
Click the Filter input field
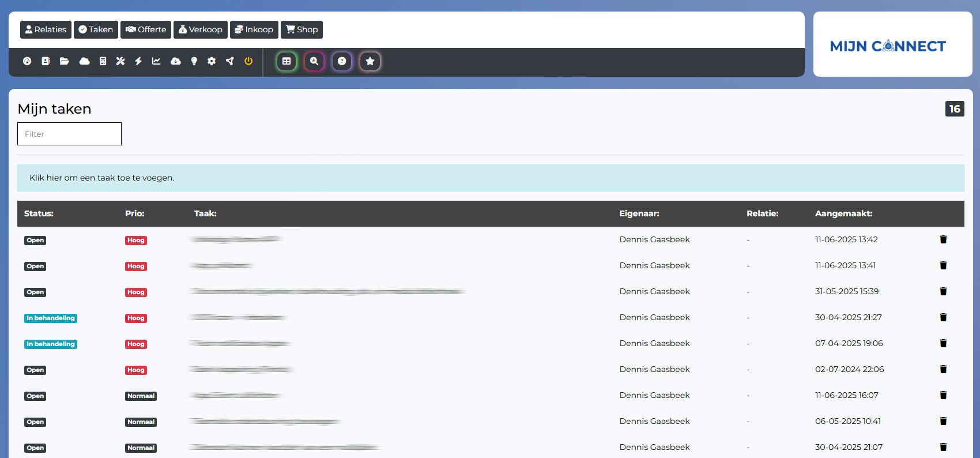tap(69, 134)
